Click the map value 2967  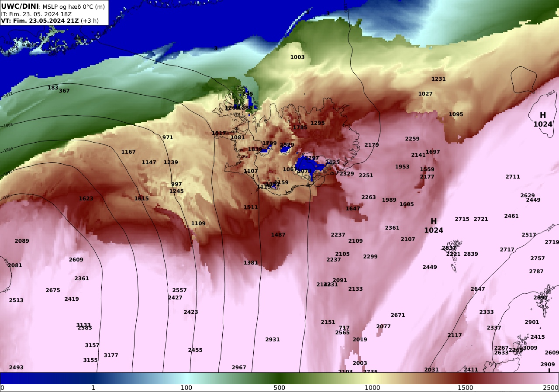[x=239, y=368]
